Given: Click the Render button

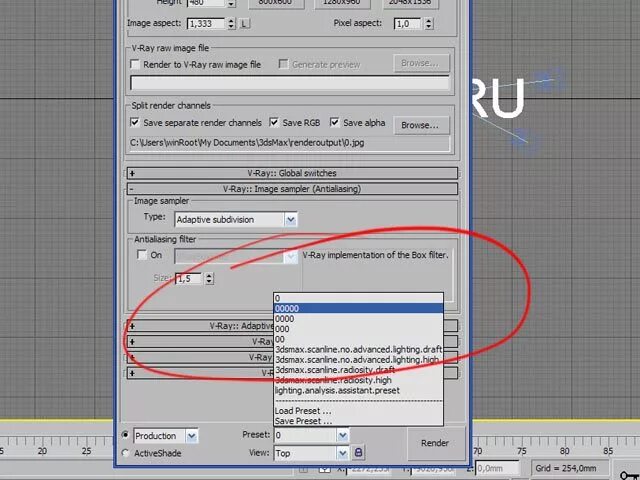Looking at the screenshot, I should click(435, 443).
